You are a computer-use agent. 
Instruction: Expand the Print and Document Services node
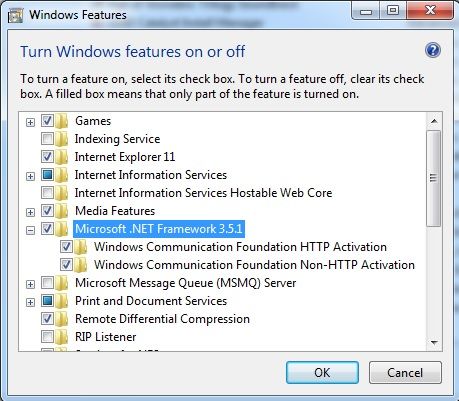point(30,302)
